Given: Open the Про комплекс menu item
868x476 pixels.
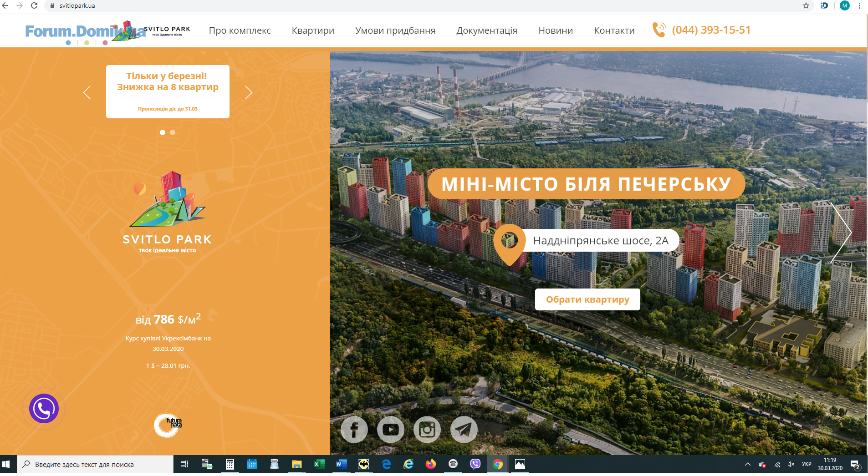Looking at the screenshot, I should 240,30.
